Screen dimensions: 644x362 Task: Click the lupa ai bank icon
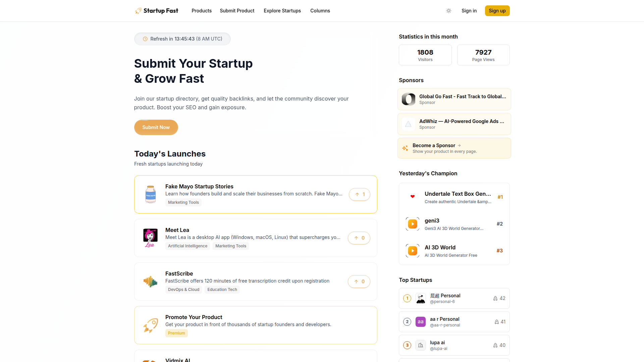click(x=420, y=345)
